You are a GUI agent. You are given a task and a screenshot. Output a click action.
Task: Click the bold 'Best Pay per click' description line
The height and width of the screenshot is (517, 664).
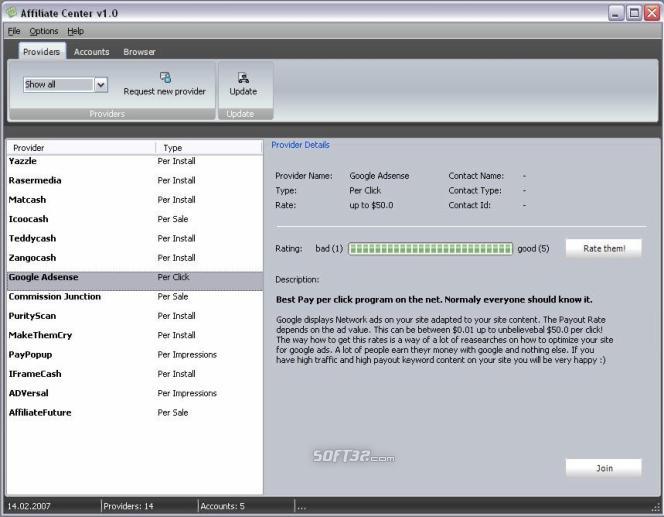pyautogui.click(x=434, y=300)
